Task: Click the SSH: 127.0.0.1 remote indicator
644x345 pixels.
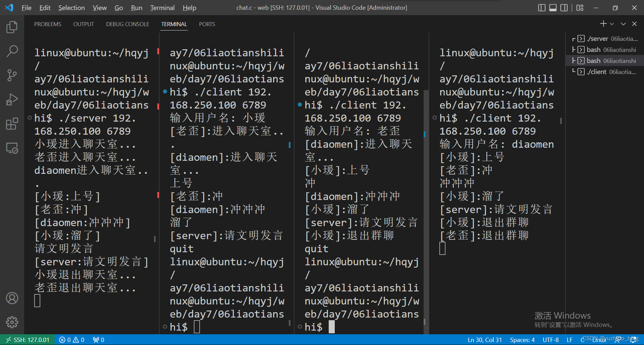Action: tap(28, 339)
